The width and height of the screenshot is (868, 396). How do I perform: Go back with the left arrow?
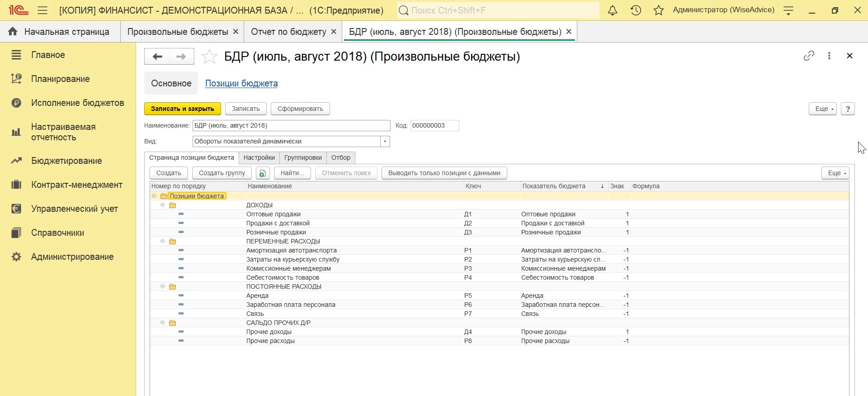pyautogui.click(x=157, y=57)
